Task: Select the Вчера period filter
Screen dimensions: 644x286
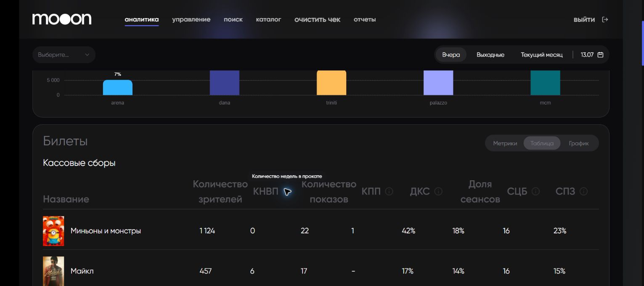Action: (451, 55)
